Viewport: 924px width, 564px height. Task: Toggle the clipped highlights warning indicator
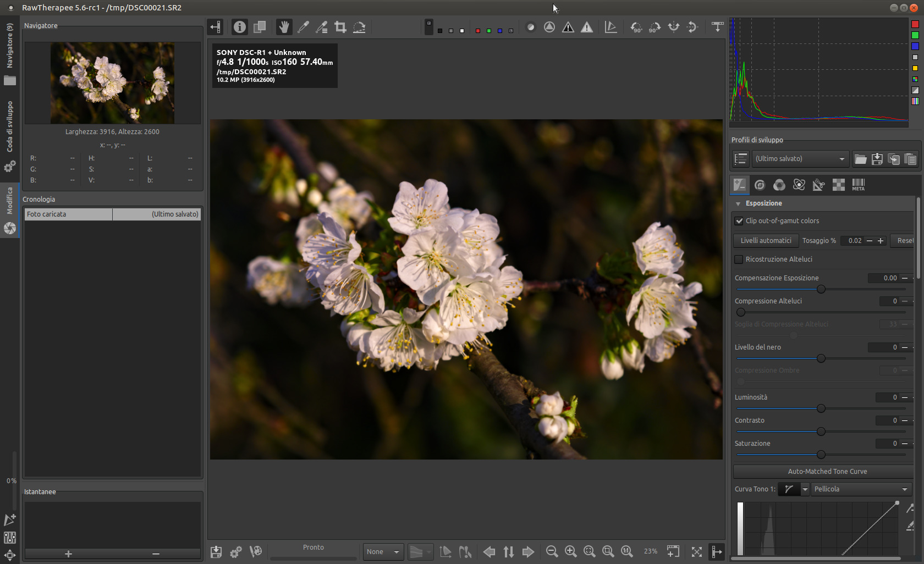pos(587,27)
